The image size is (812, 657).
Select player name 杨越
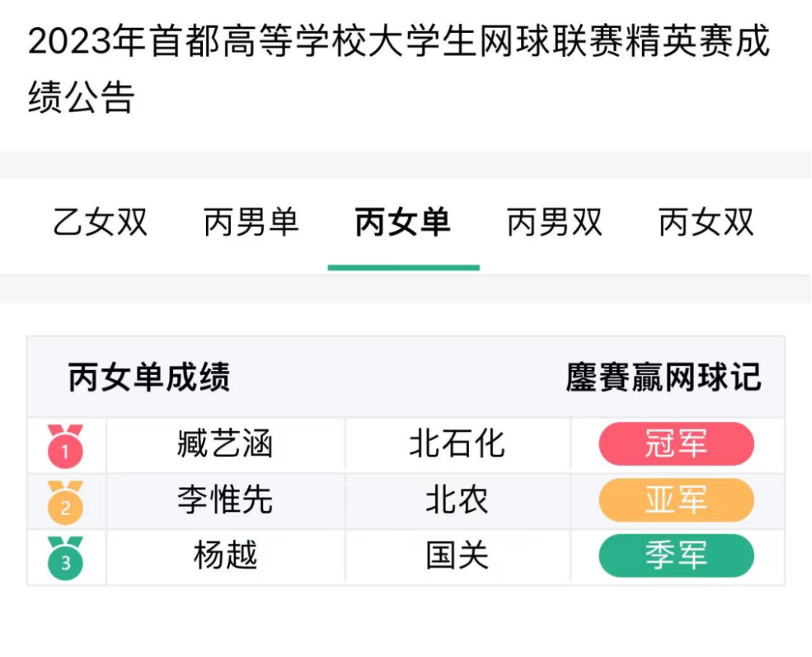pyautogui.click(x=225, y=556)
